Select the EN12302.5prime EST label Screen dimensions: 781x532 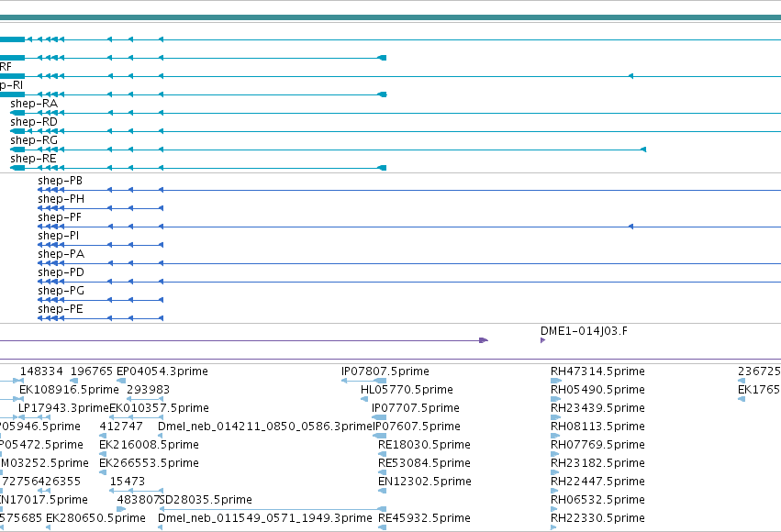pyautogui.click(x=425, y=482)
